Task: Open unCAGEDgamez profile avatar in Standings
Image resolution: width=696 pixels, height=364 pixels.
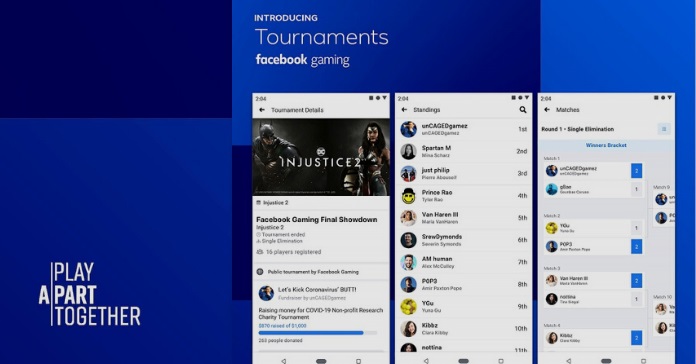Action: coord(408,129)
